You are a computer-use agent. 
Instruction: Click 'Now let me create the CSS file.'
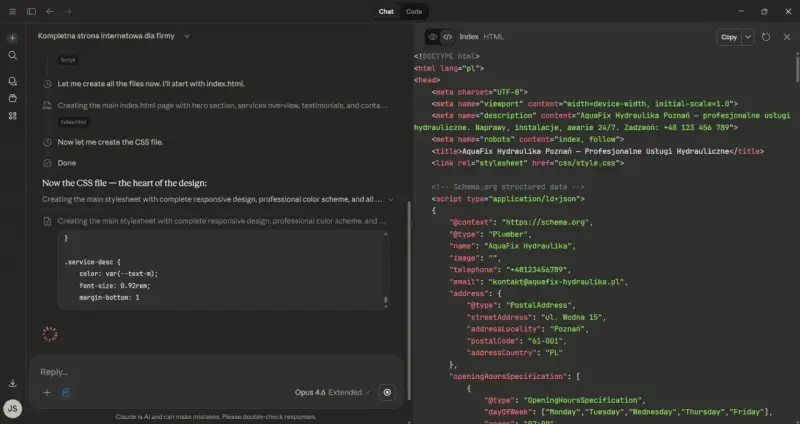110,142
